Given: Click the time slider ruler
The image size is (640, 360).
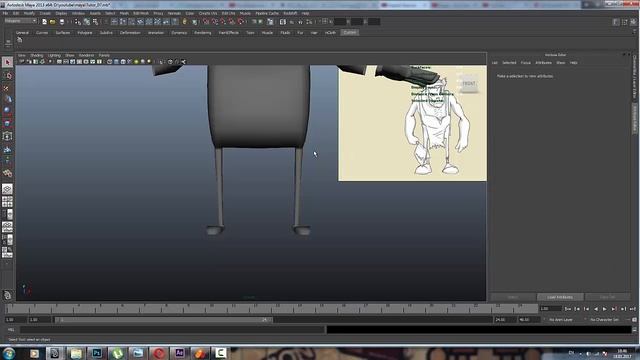Looking at the screenshot, I should (271, 309).
